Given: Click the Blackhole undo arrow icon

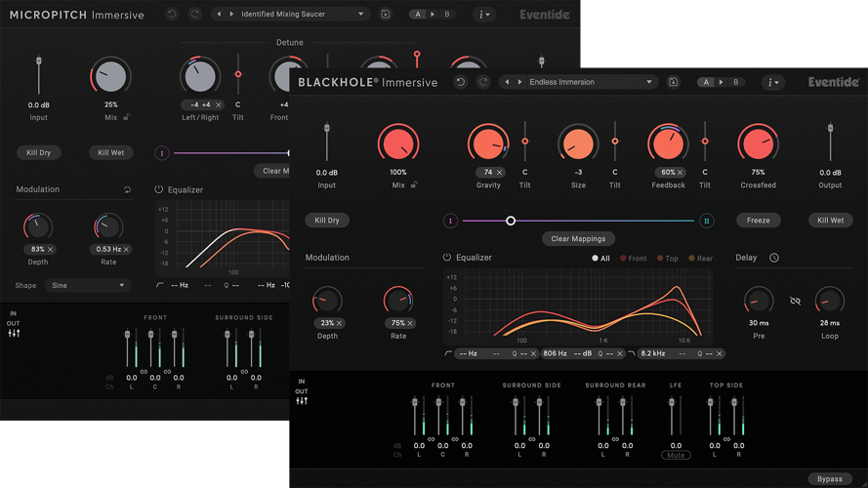Looking at the screenshot, I should (x=461, y=83).
